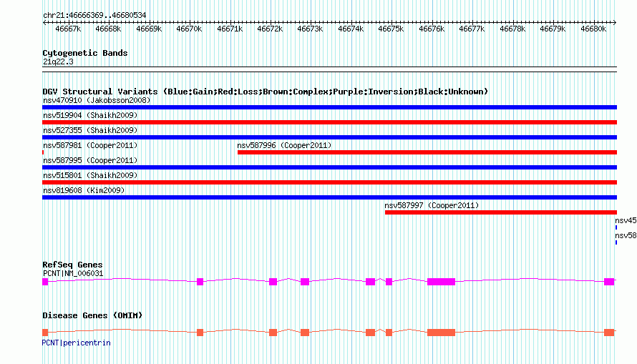Select the 46677k ruler label

click(472, 29)
